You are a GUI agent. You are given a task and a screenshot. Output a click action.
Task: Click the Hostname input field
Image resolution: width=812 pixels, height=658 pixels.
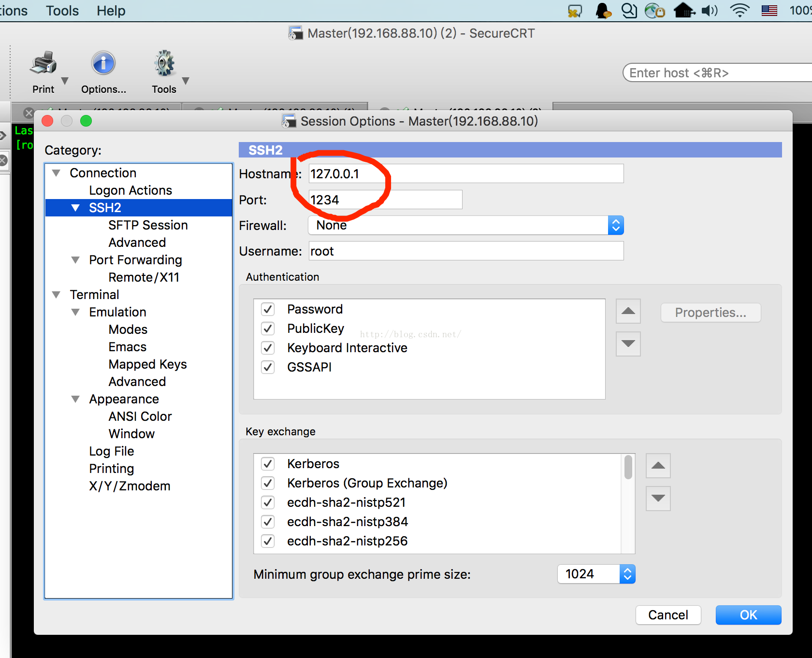point(466,173)
